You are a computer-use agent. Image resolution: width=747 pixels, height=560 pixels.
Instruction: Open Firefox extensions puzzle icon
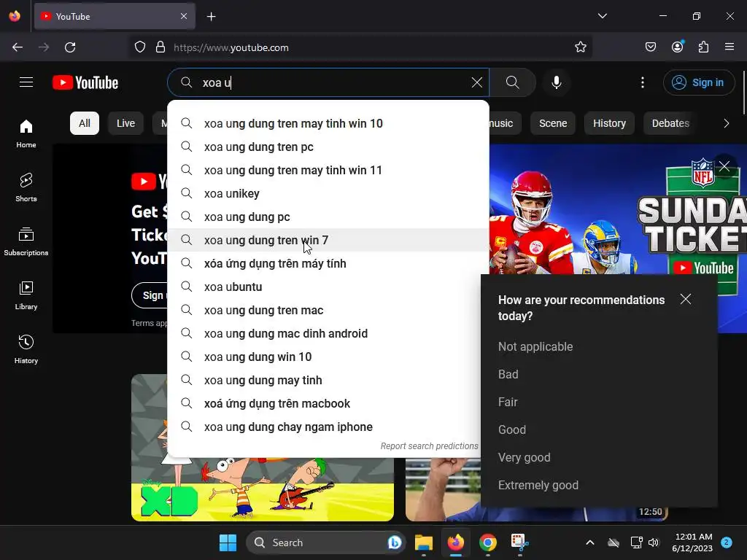tap(703, 47)
